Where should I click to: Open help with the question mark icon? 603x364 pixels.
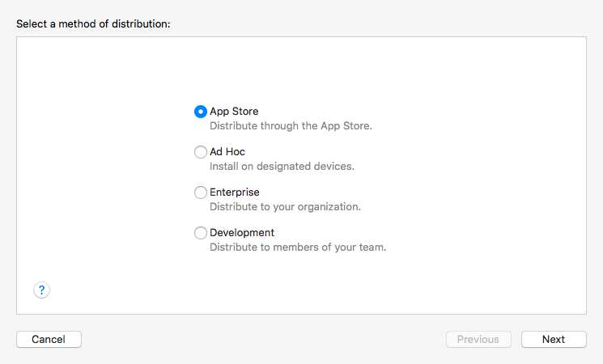pyautogui.click(x=41, y=290)
